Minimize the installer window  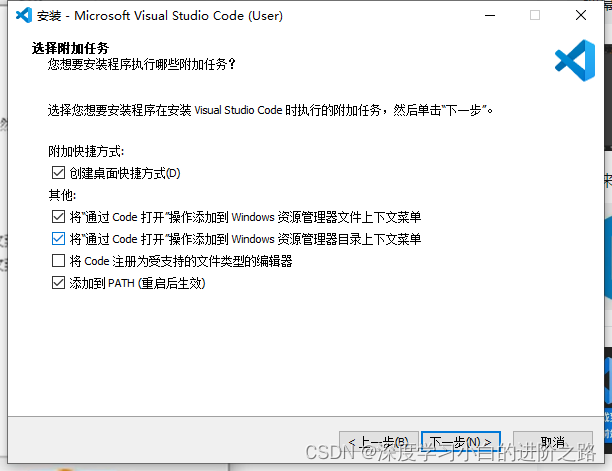(x=490, y=15)
